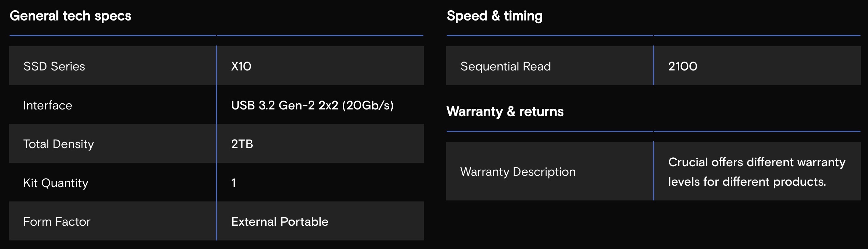Click the (20Gb/s) speed text
This screenshot has height=249, width=868.
368,105
